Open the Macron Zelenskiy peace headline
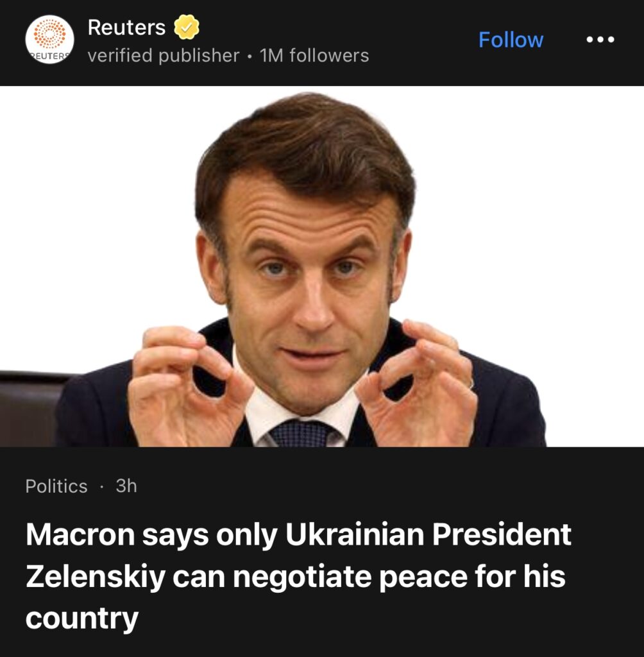 [298, 576]
